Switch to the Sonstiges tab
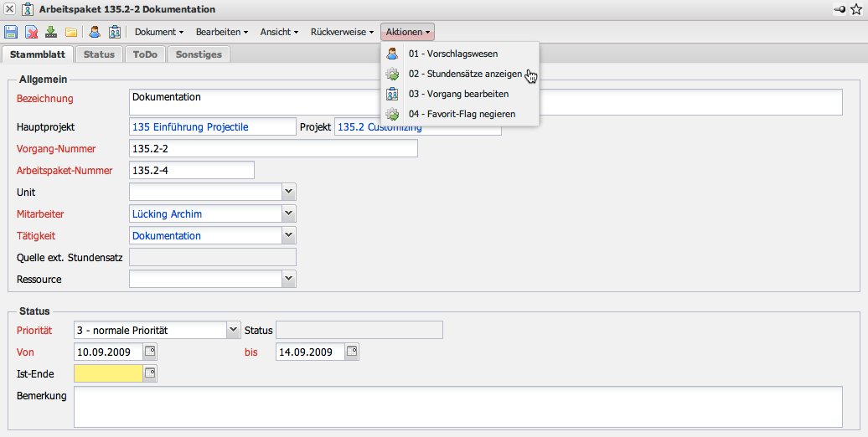 [x=199, y=54]
